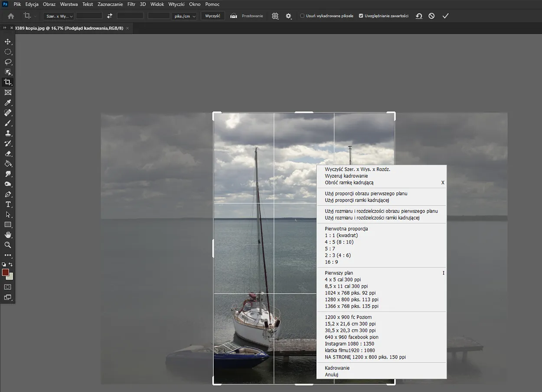Pick the Hand tool
Screen dimensions: 542x392
click(8, 235)
